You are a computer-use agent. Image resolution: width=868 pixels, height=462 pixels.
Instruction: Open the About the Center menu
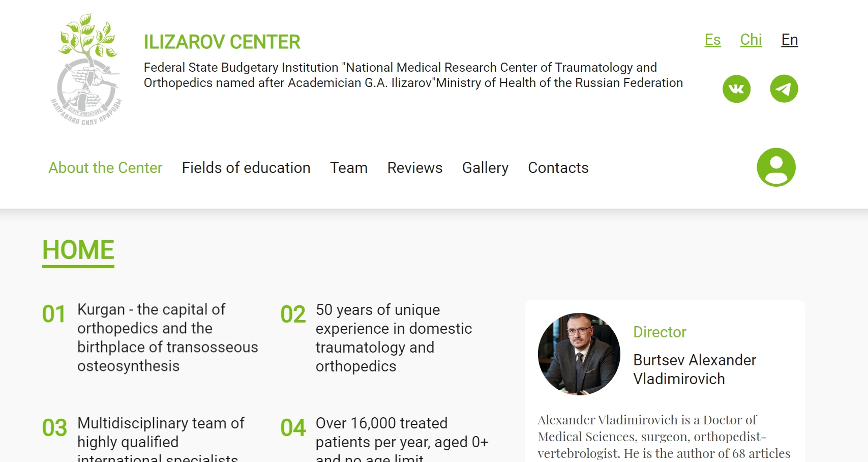pyautogui.click(x=105, y=168)
